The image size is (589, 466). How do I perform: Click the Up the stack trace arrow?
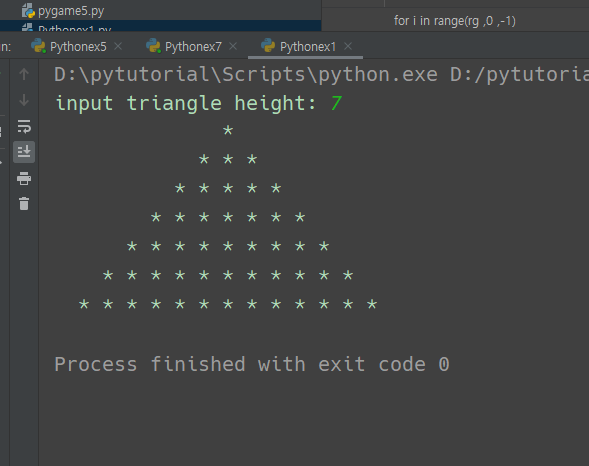coord(24,74)
